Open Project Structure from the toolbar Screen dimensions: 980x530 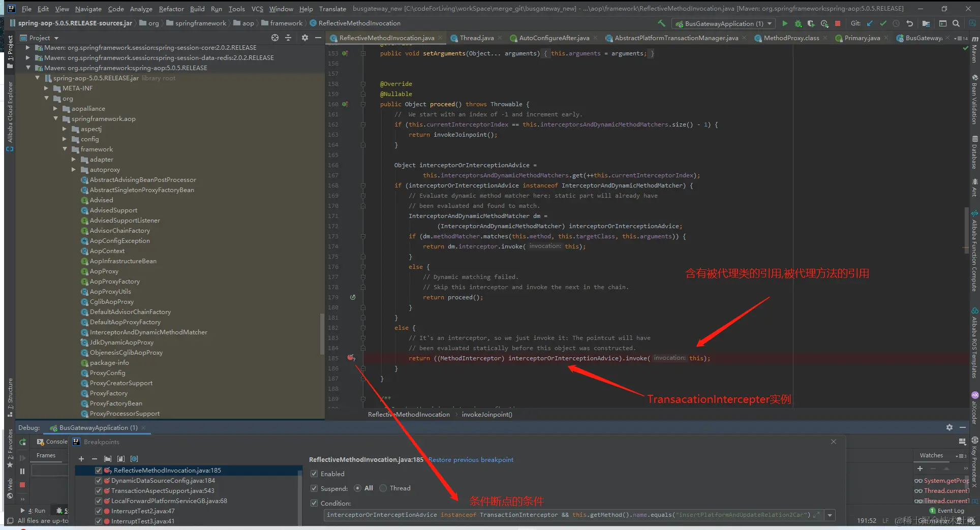click(x=926, y=23)
